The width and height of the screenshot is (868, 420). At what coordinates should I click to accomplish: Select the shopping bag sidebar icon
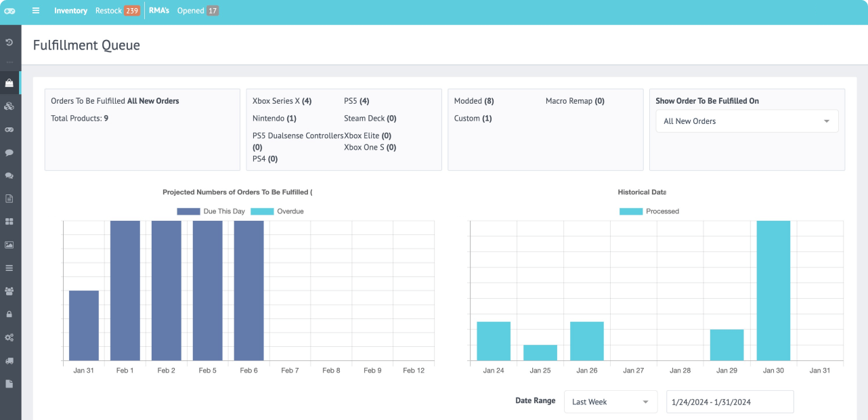9,83
